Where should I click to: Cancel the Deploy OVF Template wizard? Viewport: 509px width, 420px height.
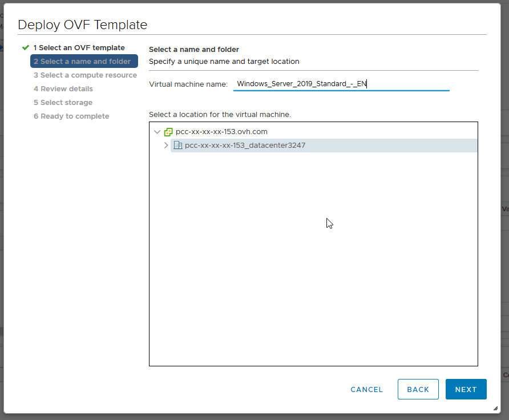click(366, 390)
